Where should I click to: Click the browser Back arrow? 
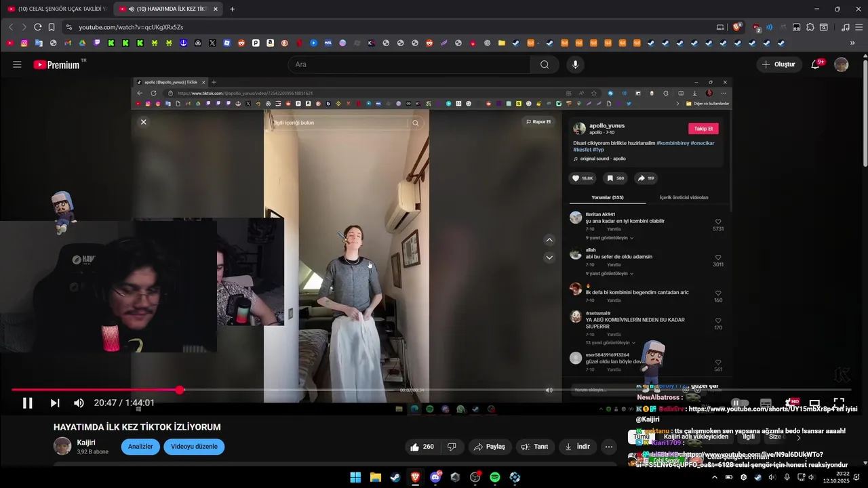(x=10, y=27)
